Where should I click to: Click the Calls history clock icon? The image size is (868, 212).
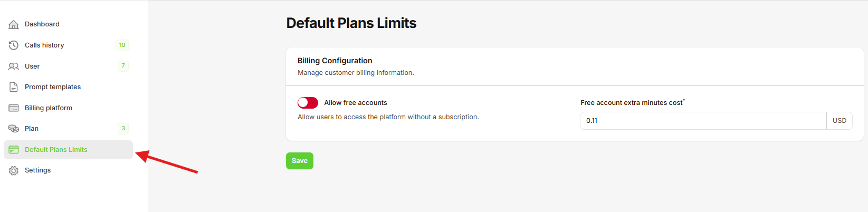[14, 45]
